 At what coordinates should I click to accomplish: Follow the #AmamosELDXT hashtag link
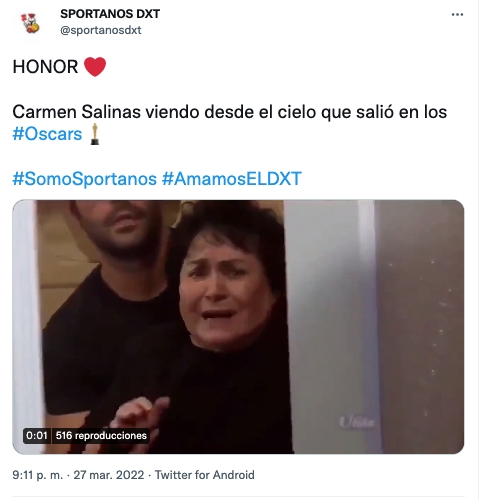(x=232, y=179)
